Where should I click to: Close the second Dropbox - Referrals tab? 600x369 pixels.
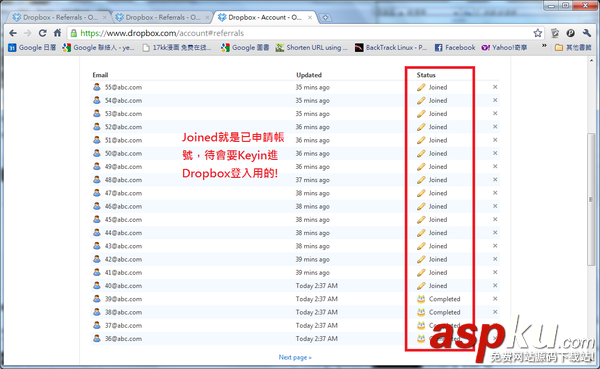(207, 17)
